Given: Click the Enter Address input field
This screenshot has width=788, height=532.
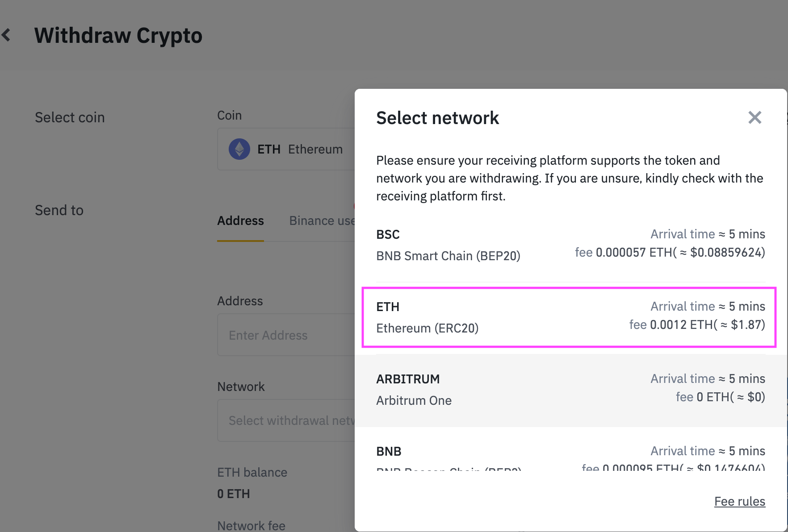Looking at the screenshot, I should click(286, 335).
